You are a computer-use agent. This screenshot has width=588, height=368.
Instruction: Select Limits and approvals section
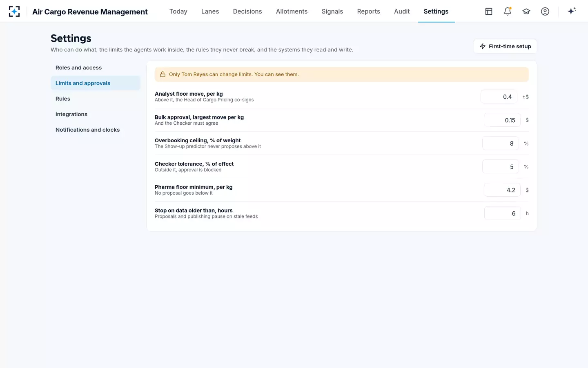pos(96,83)
